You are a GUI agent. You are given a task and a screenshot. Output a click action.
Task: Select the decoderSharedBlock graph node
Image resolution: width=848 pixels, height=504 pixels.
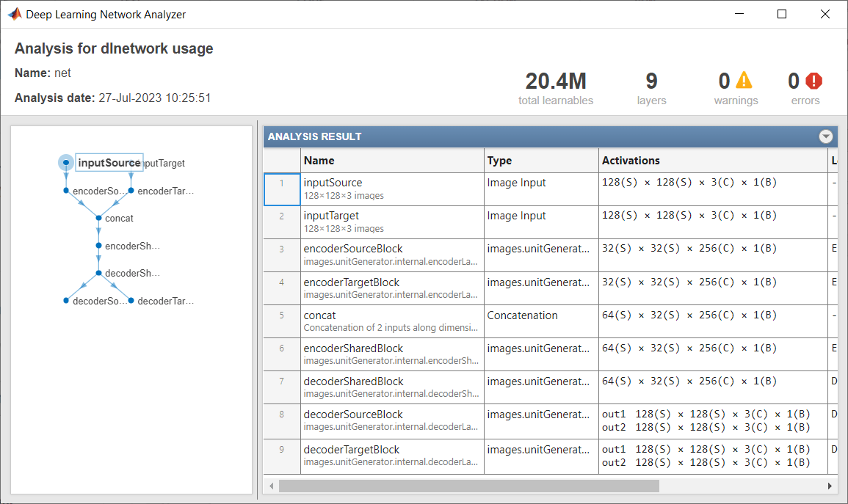click(98, 273)
